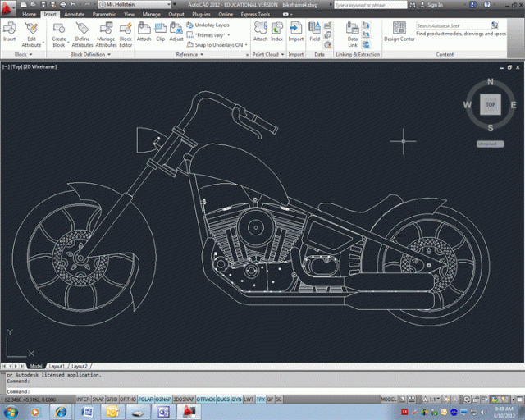Open the Express Tools ribbon tab
525x420 pixels.
coord(255,14)
